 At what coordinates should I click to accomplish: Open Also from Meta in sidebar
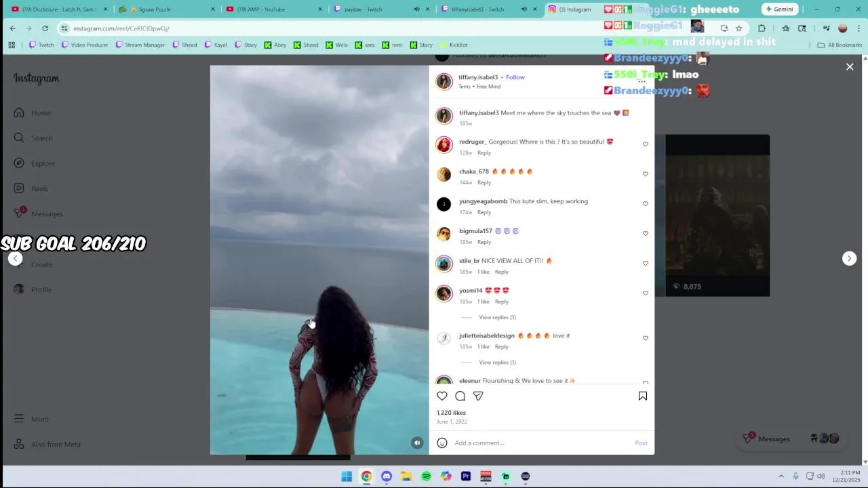point(47,444)
